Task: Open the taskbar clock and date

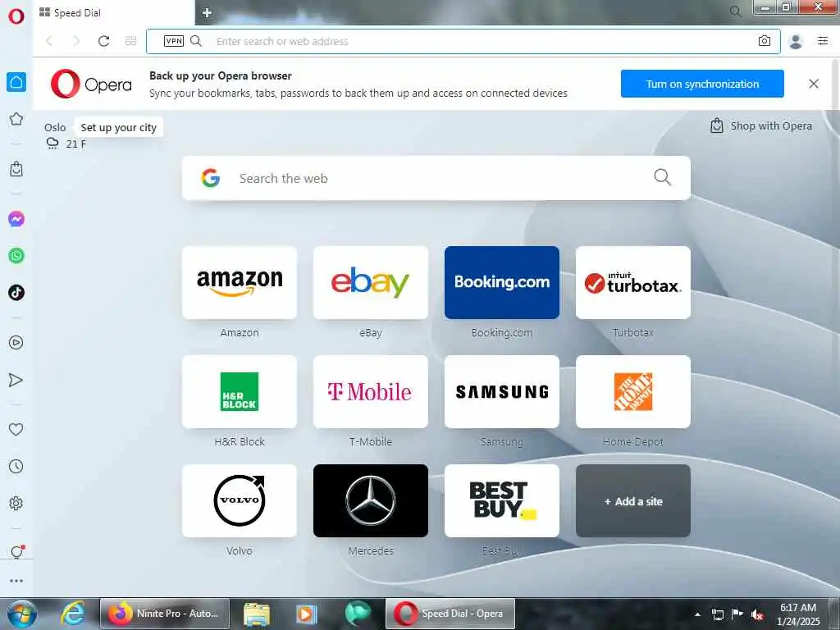Action: (798, 614)
